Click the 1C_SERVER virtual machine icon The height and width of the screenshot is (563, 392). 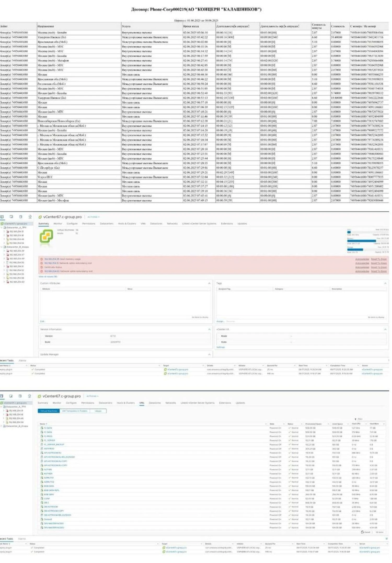pos(42,440)
